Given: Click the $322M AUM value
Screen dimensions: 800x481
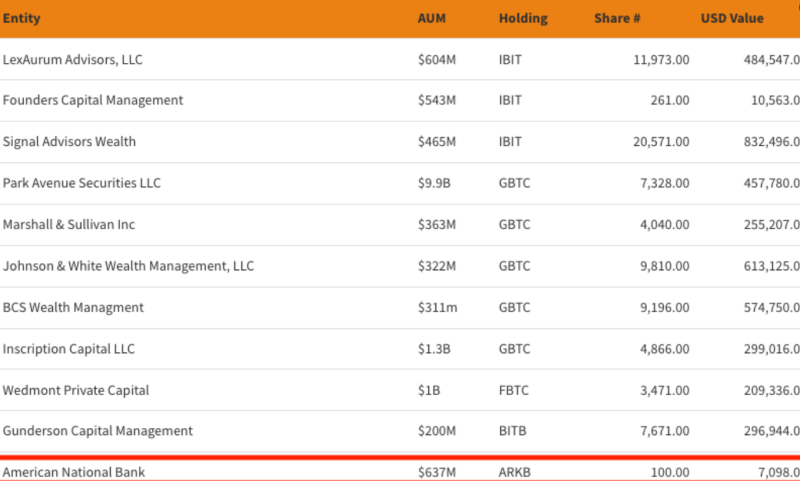Looking at the screenshot, I should 437,266.
